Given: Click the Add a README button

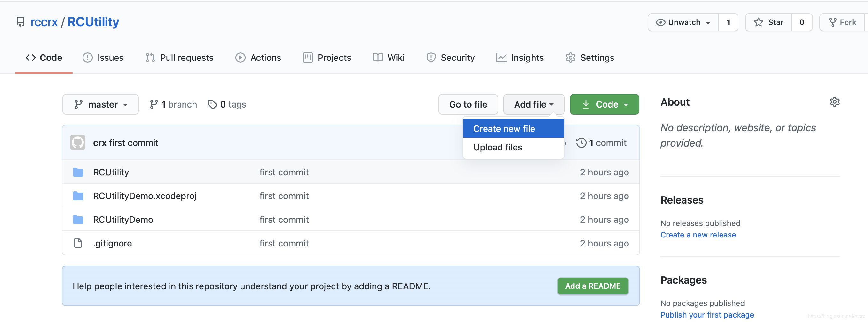Looking at the screenshot, I should (593, 286).
